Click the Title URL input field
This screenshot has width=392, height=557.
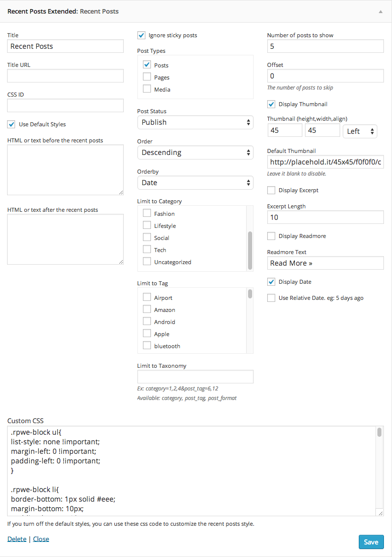65,76
